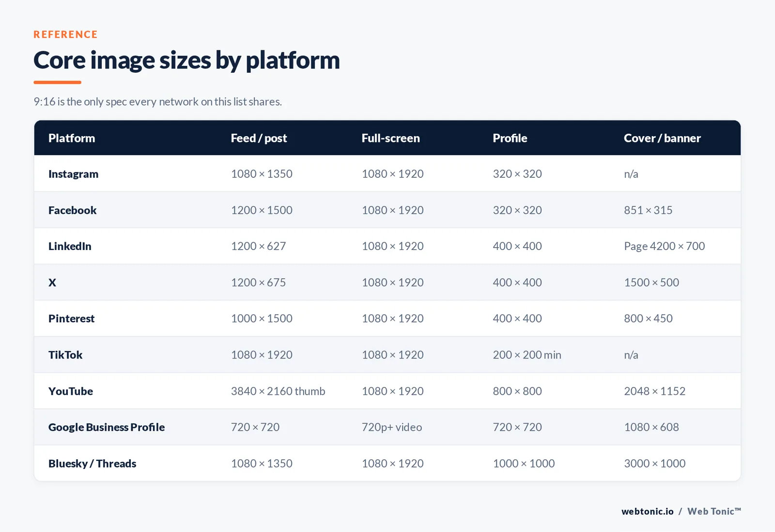The image size is (775, 532).
Task: Click TikTok profile size 200 × 200 min
Action: click(x=527, y=355)
